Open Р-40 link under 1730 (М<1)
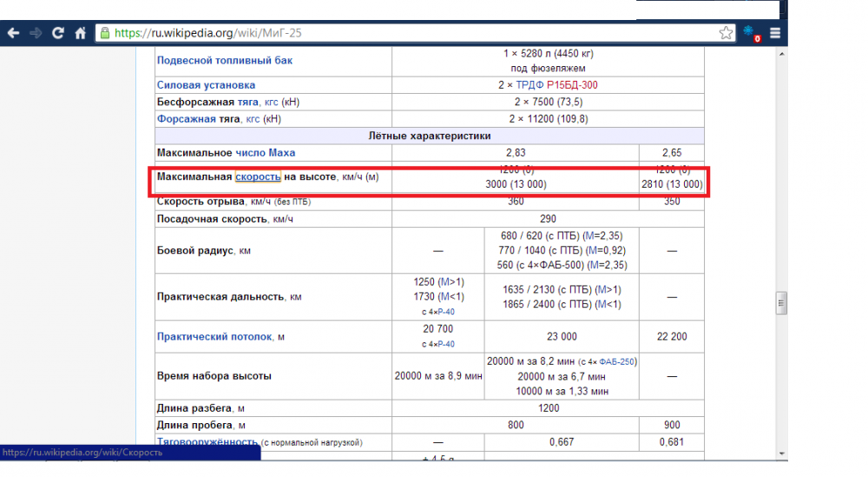 [445, 312]
